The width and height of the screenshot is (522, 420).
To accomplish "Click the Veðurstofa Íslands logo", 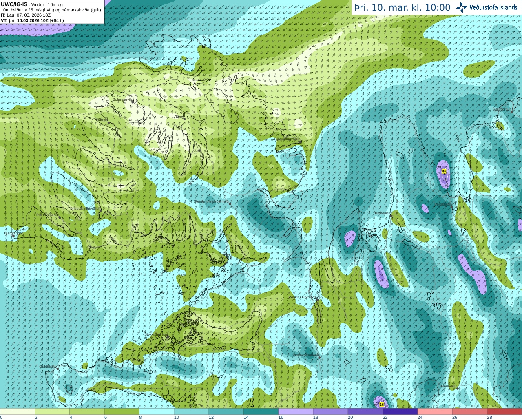I will (x=487, y=7).
